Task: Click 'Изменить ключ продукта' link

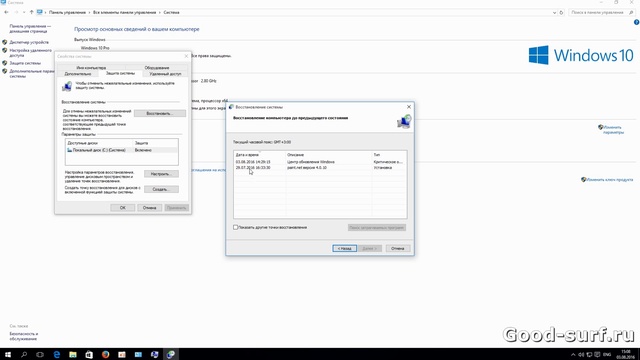Action: tap(609, 180)
